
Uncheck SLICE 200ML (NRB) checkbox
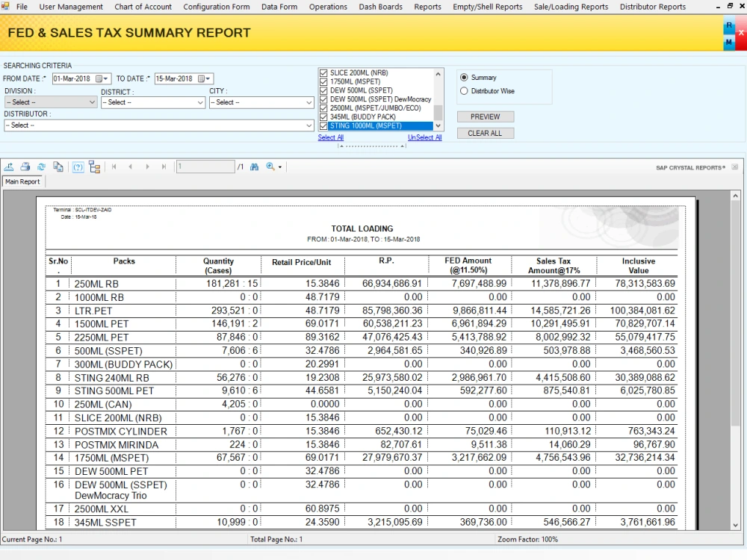pos(324,73)
